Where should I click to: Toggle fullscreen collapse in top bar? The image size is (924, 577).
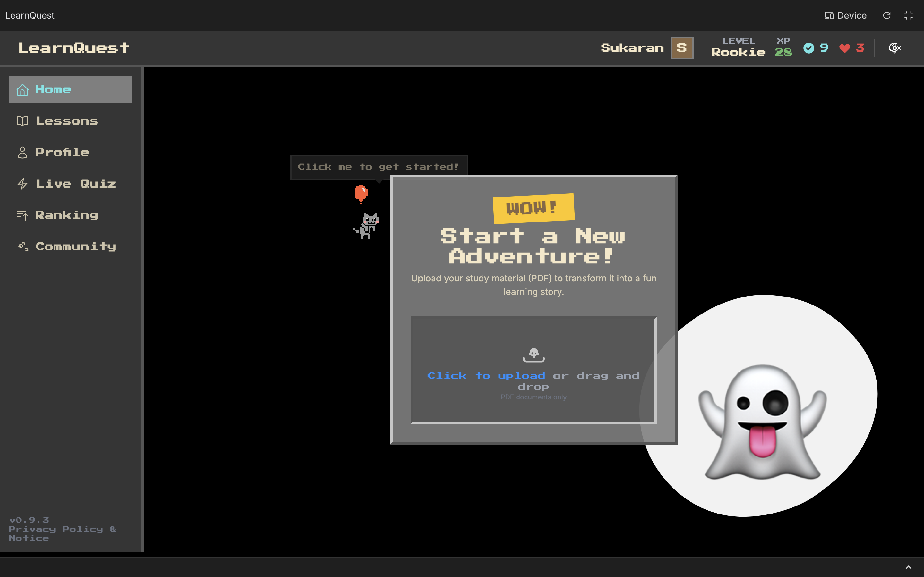(908, 15)
